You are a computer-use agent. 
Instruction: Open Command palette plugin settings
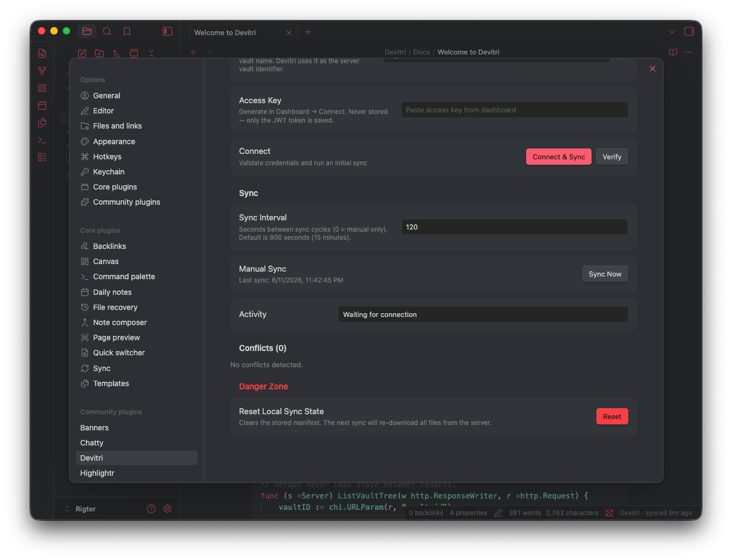tap(137, 276)
